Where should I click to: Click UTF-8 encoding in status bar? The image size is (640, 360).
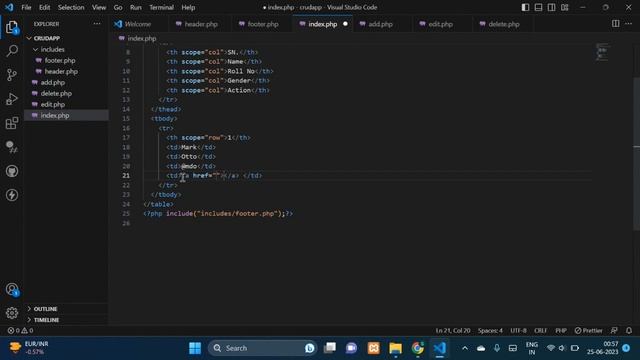tap(518, 330)
